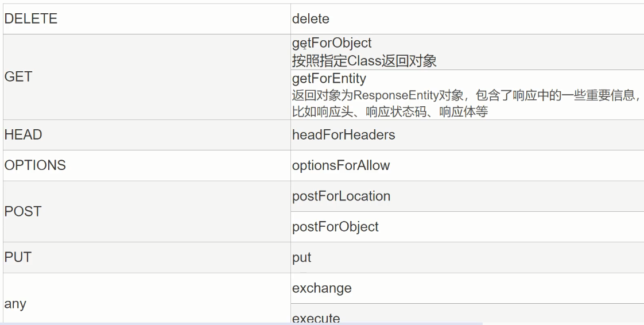
Task: Click the any row label
Action: coord(15,304)
